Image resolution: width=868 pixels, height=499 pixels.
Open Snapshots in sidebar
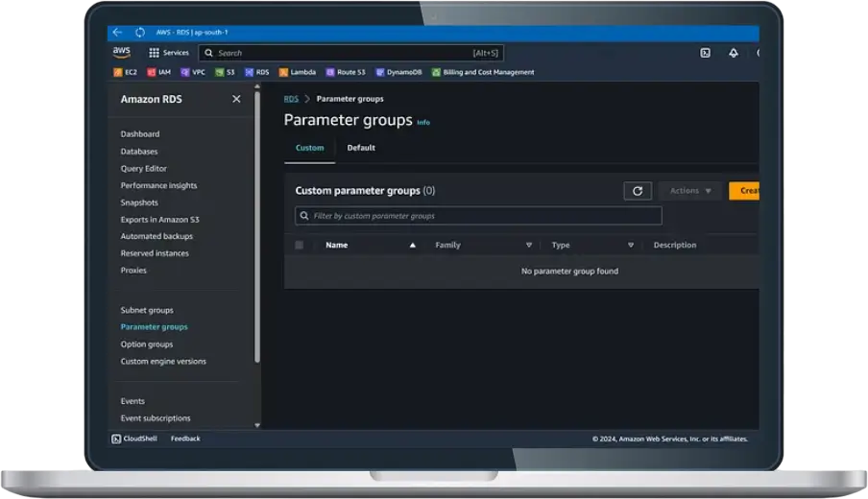(x=139, y=202)
